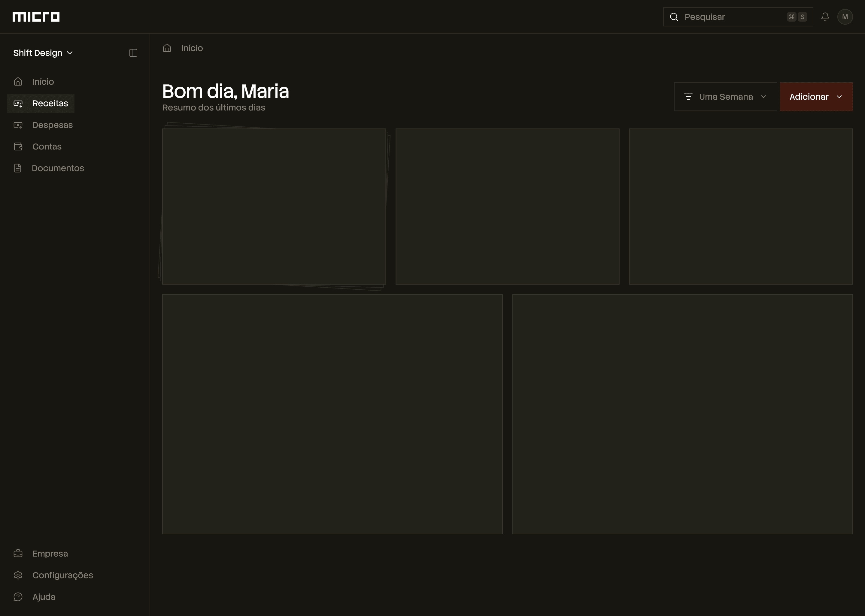Click the Configurações gear icon
This screenshot has width=865, height=616.
coord(18,575)
